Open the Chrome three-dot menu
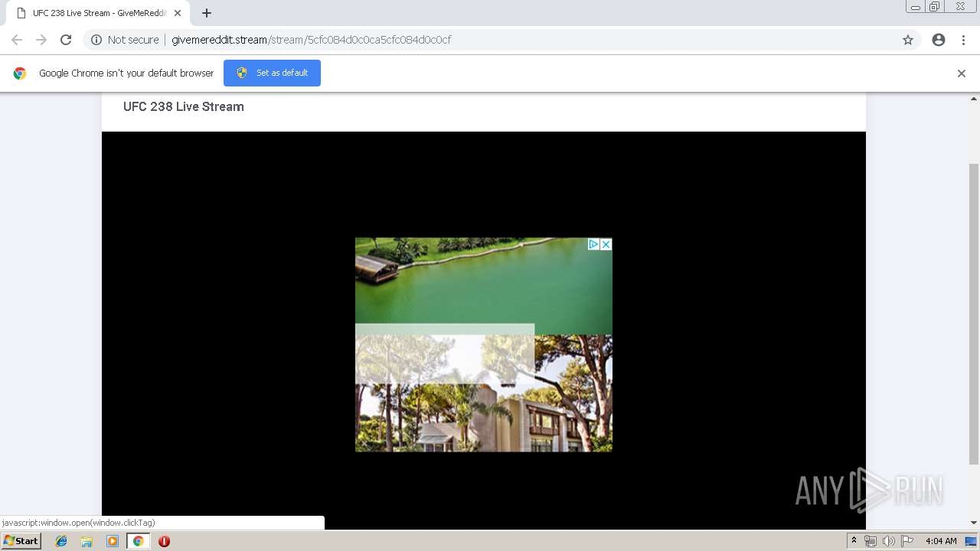The width and height of the screenshot is (980, 551). point(963,40)
